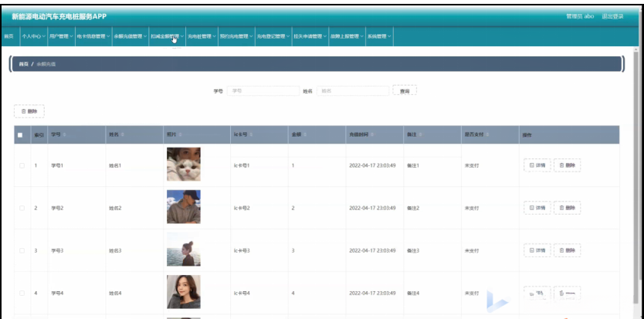Sort by the 充值时间 column sort arrows
Viewport: 644px width, 319px height.
click(x=372, y=135)
